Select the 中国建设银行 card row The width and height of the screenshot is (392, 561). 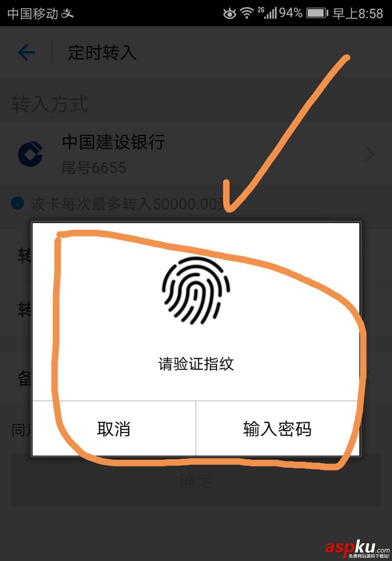click(x=196, y=154)
